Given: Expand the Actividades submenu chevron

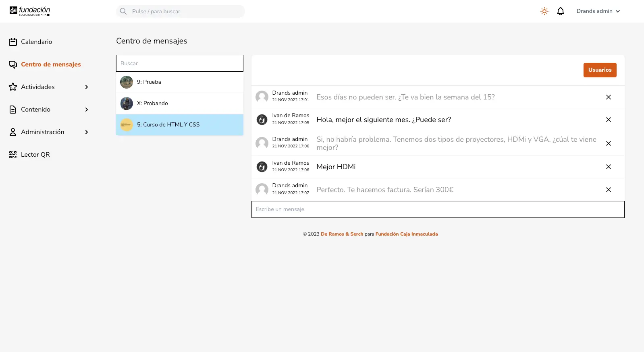Looking at the screenshot, I should [86, 87].
